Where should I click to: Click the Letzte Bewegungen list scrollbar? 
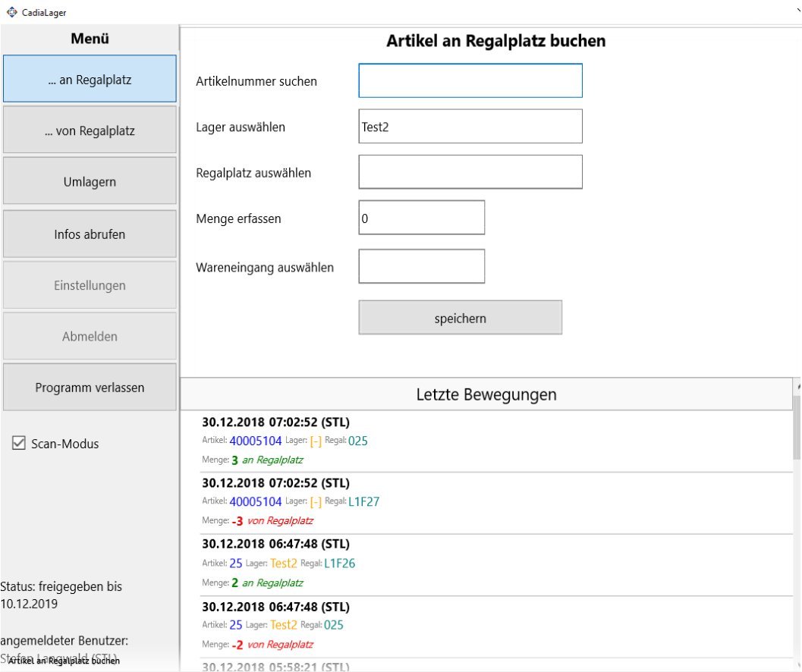coord(796,432)
